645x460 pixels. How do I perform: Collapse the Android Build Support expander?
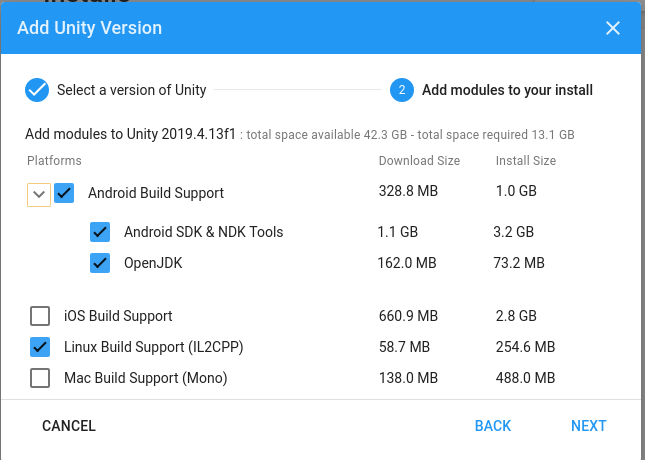pyautogui.click(x=39, y=193)
